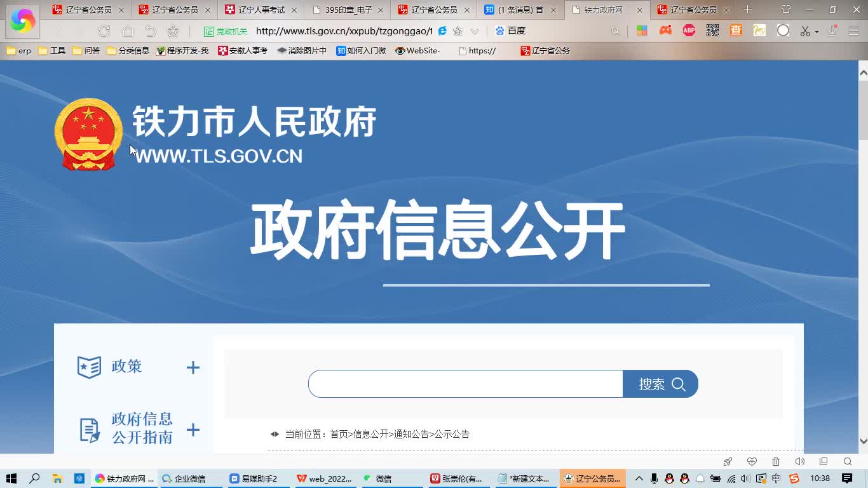
Task: Click the Internet Explorer compatibility mode icon
Action: 442,31
